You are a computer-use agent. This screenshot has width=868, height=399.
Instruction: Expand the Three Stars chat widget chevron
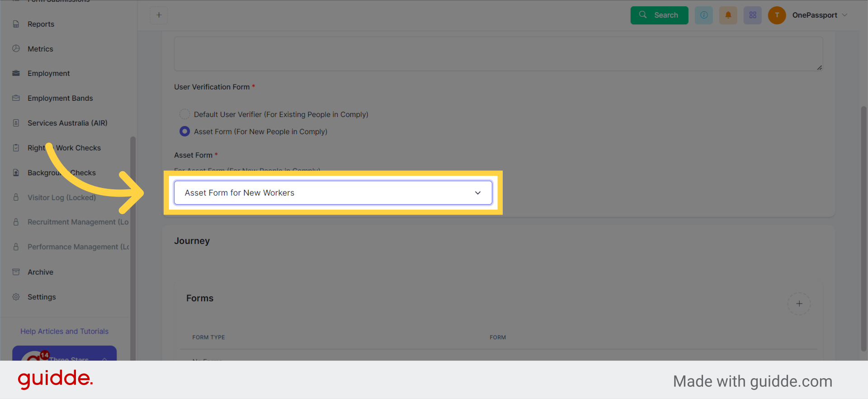pyautogui.click(x=104, y=359)
